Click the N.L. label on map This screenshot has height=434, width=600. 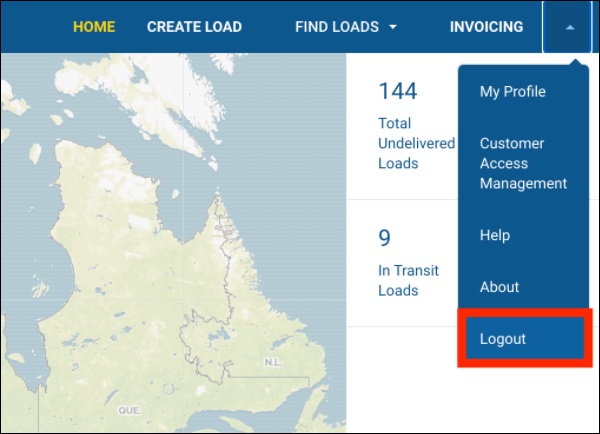coord(273,362)
